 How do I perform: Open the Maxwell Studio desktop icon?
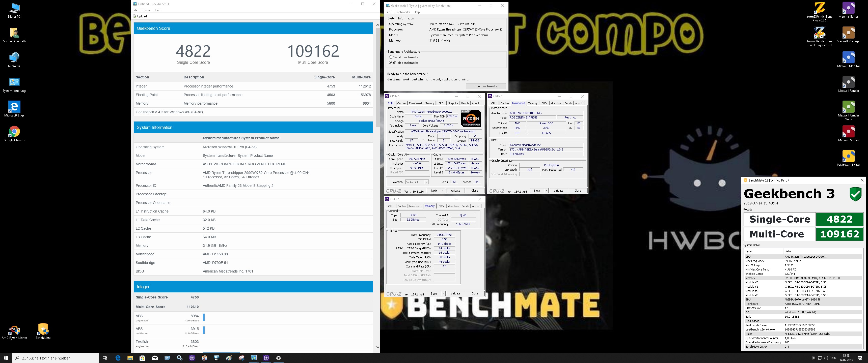tap(849, 134)
